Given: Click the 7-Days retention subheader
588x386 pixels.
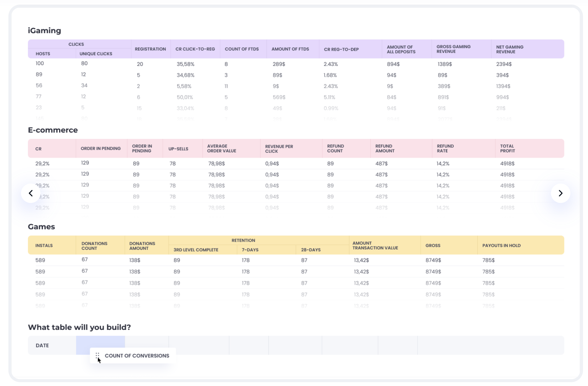Looking at the screenshot, I should coord(250,250).
